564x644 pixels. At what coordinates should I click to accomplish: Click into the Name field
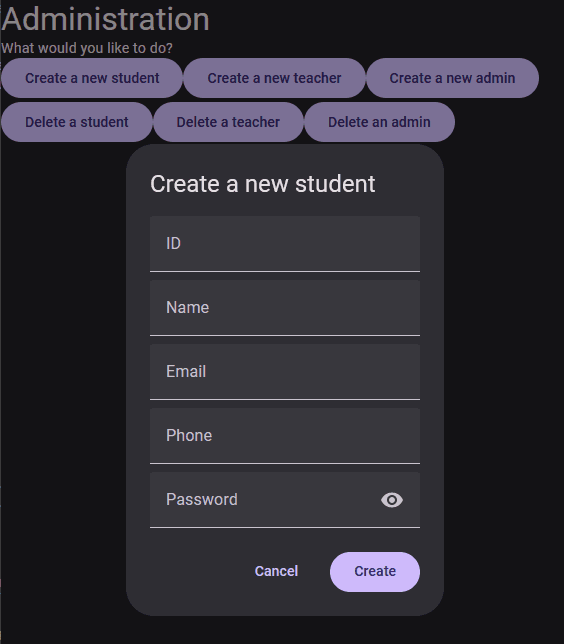click(285, 308)
